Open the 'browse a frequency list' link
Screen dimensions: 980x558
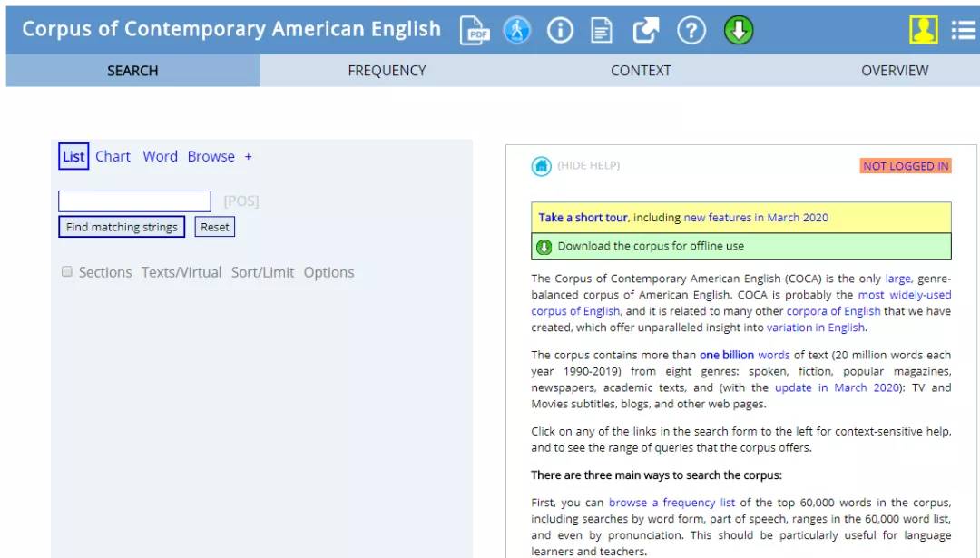coord(671,503)
